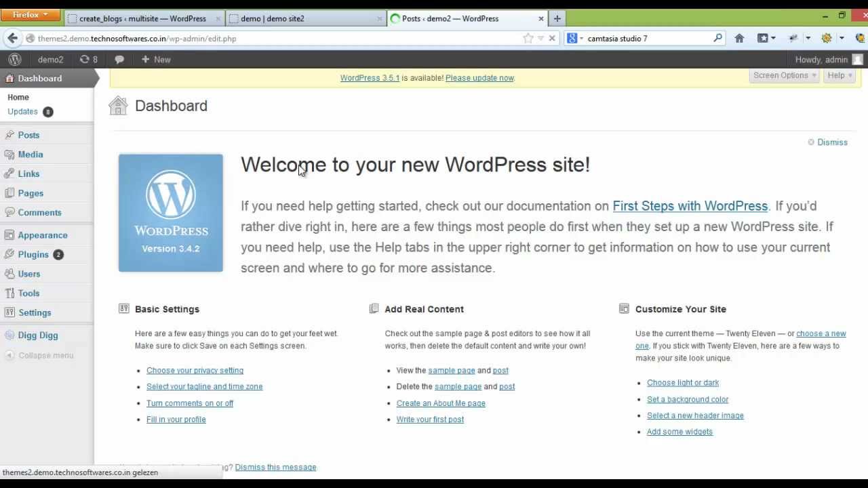The height and width of the screenshot is (488, 868).
Task: Click the Comments bubble icon in sidebar
Action: [x=9, y=213]
